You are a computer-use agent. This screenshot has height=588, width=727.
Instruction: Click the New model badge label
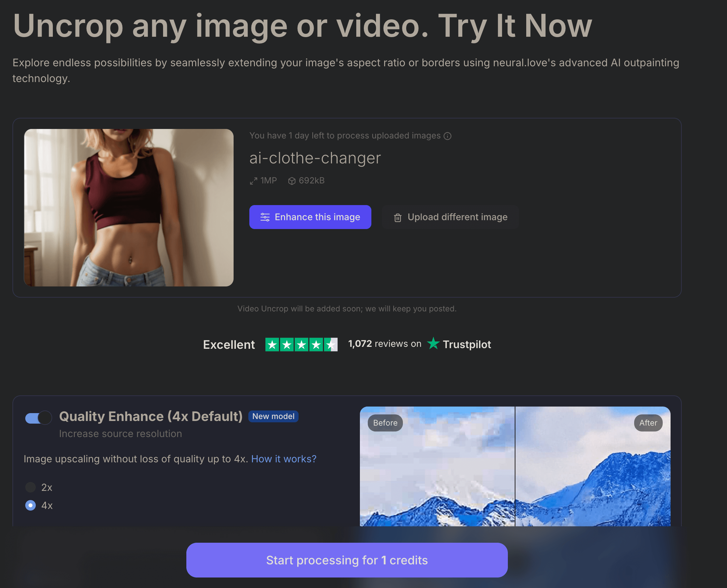click(272, 416)
